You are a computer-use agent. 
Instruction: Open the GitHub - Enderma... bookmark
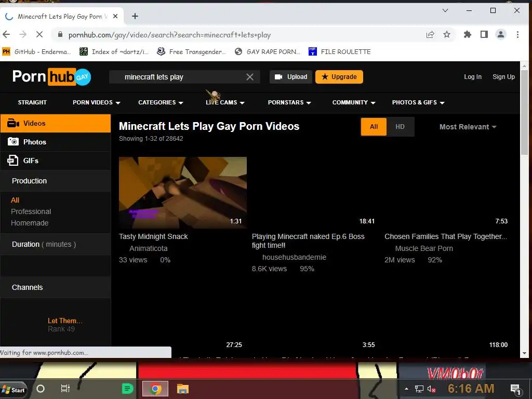(x=37, y=51)
